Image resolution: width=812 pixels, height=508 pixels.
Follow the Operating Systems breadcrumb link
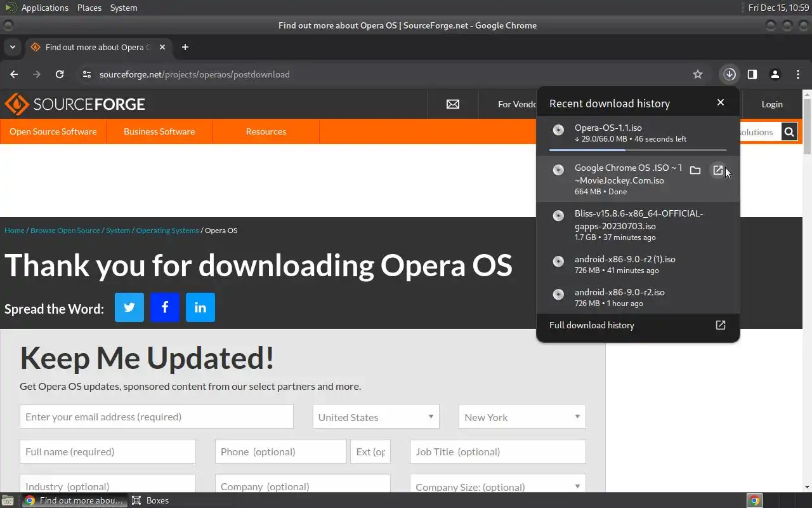click(x=167, y=231)
